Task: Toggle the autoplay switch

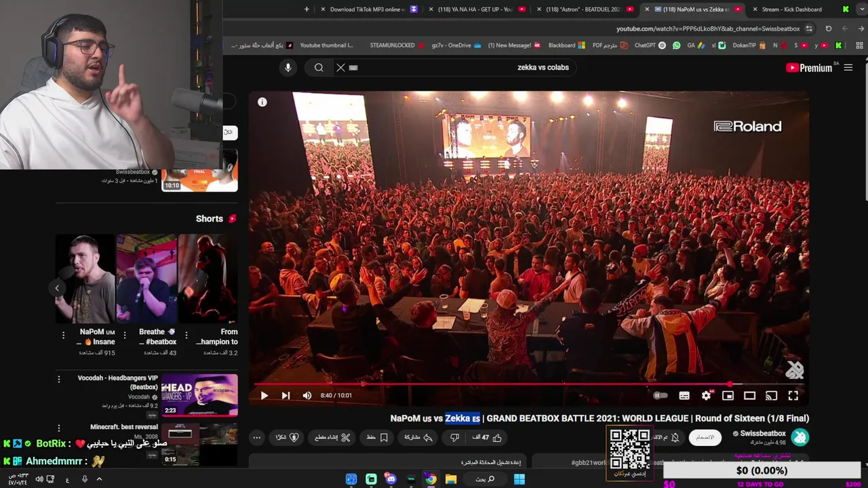Action: pos(660,396)
